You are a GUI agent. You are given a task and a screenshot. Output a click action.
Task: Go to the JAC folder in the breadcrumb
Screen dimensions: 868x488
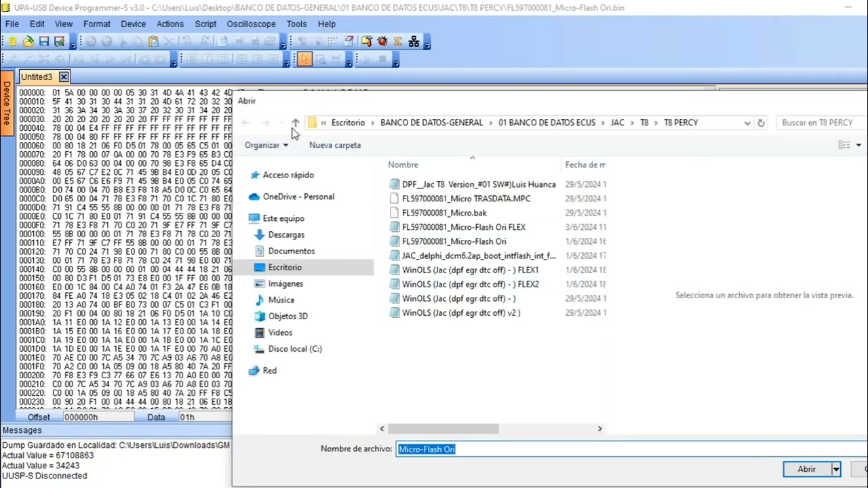click(x=617, y=123)
